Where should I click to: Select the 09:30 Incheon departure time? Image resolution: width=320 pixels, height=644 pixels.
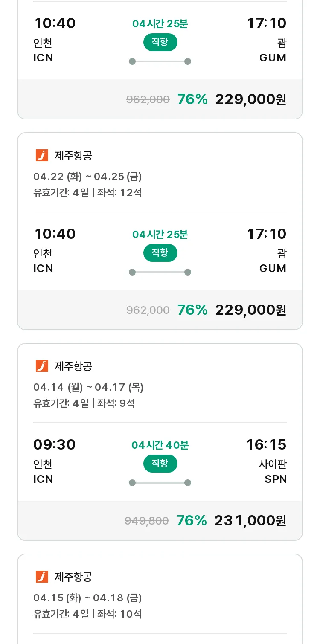click(55, 445)
